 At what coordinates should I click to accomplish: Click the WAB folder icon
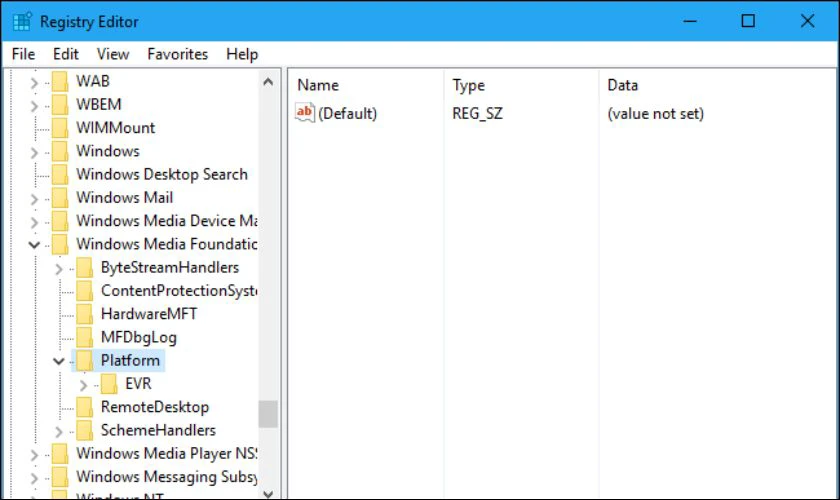[60, 81]
